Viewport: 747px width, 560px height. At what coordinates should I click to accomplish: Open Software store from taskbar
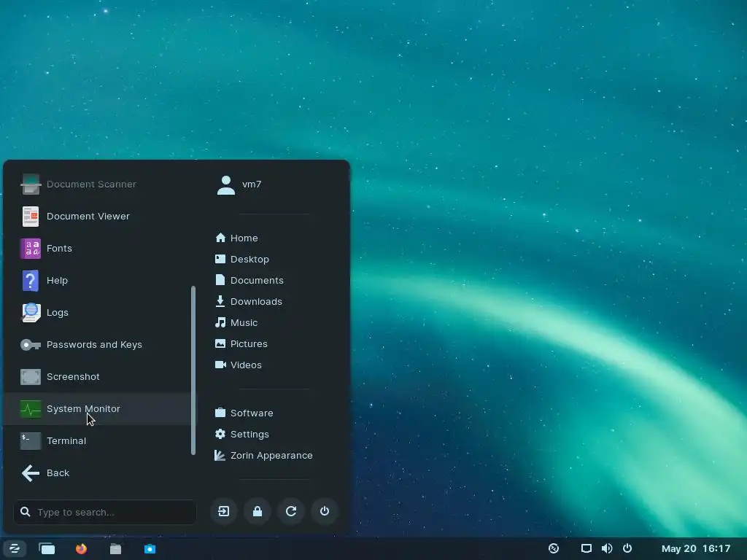150,549
